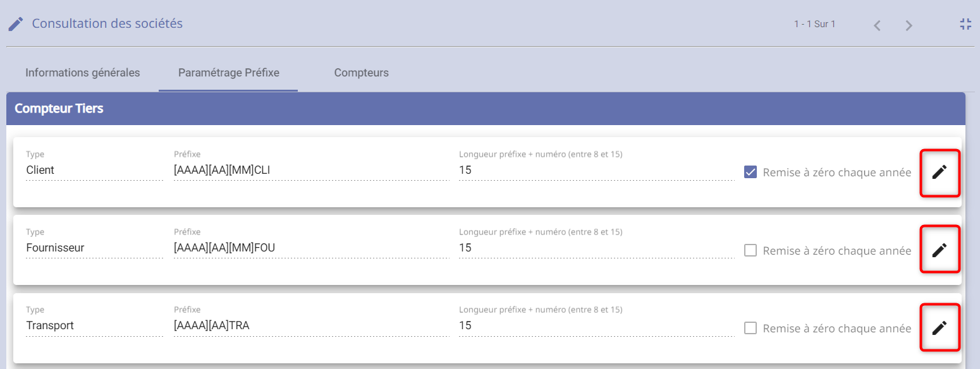This screenshot has width=980, height=369.
Task: Uncheck Remise à zéro for Client
Action: click(750, 172)
